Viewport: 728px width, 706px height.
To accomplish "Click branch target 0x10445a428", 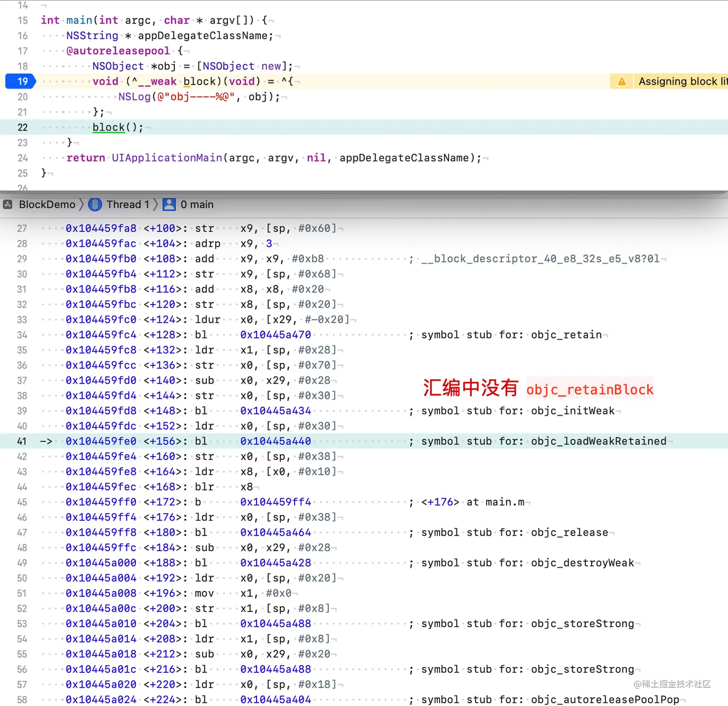I will coord(275,563).
